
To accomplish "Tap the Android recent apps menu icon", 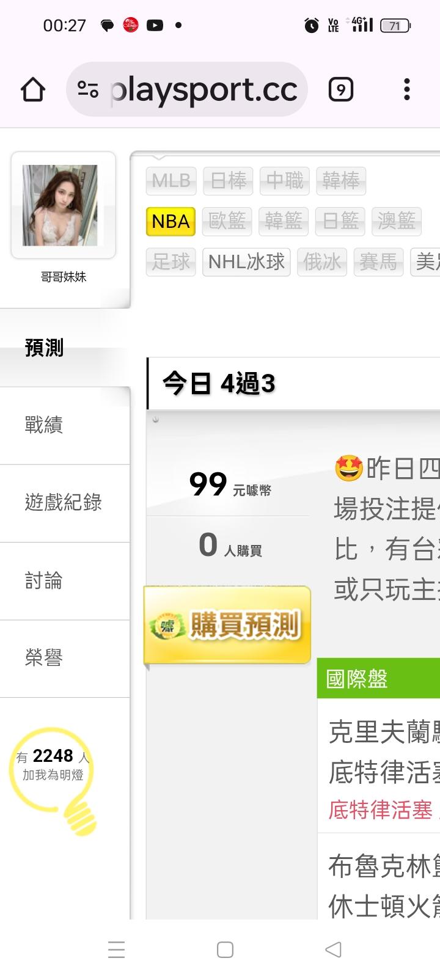I will point(116,949).
